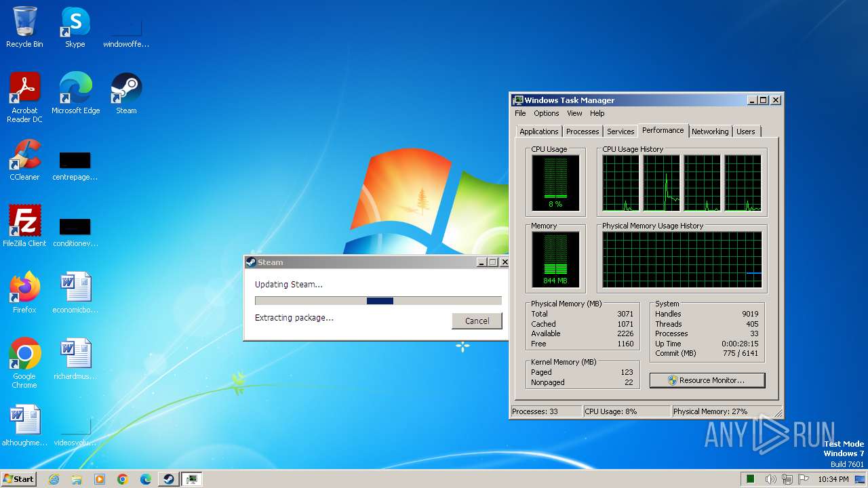Switch to the Processes tab

pyautogui.click(x=583, y=131)
